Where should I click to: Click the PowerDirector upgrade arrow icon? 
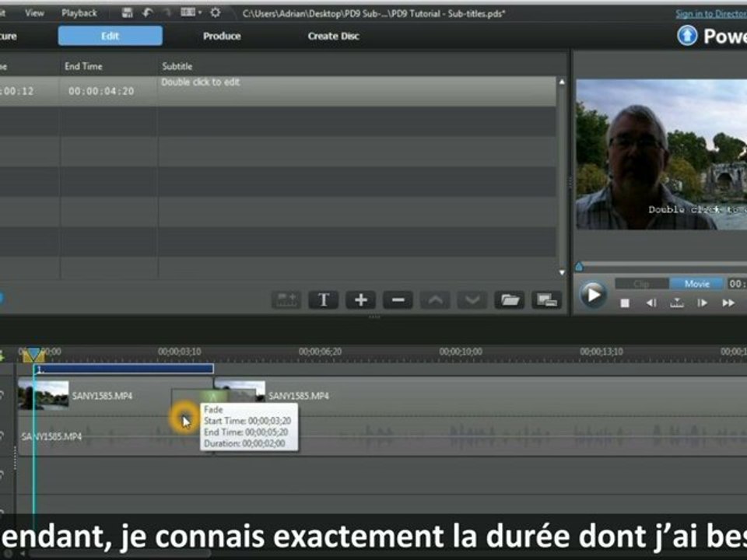(687, 36)
